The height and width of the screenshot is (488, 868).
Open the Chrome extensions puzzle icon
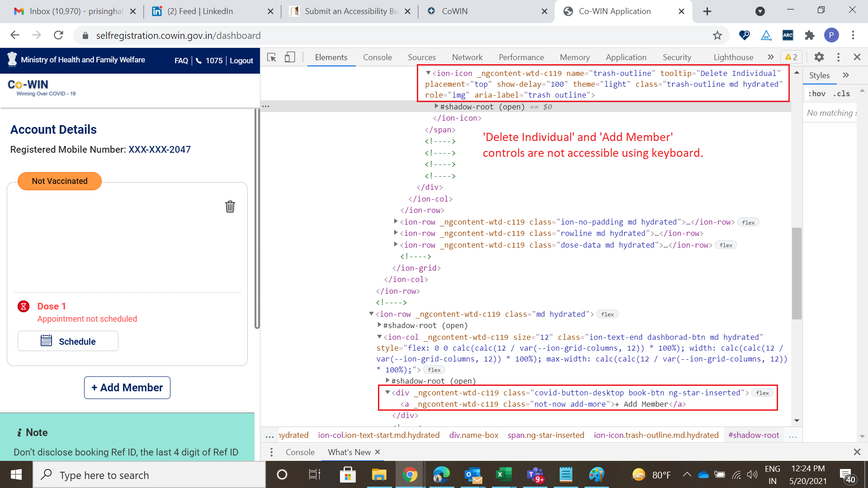[x=809, y=35]
